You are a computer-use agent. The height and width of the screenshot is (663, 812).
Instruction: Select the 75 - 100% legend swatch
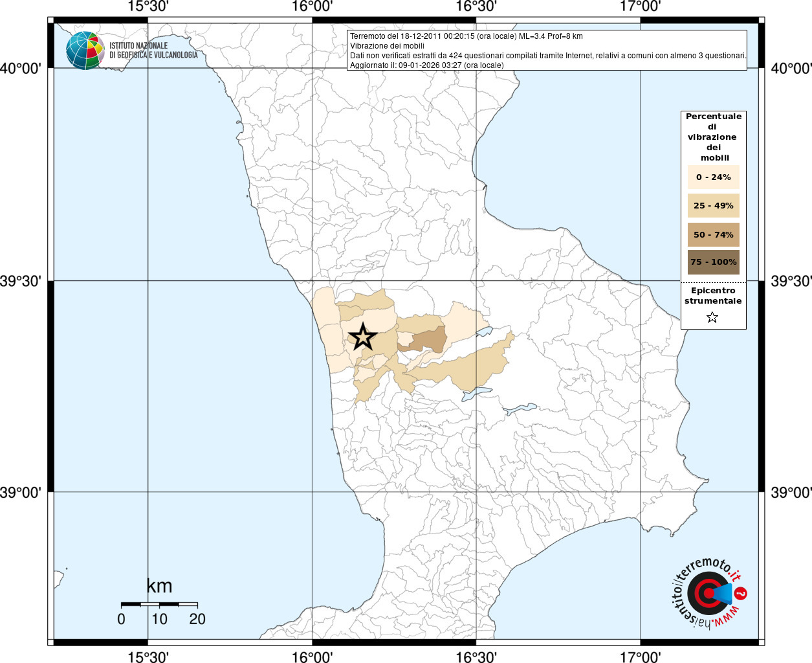coord(713,262)
